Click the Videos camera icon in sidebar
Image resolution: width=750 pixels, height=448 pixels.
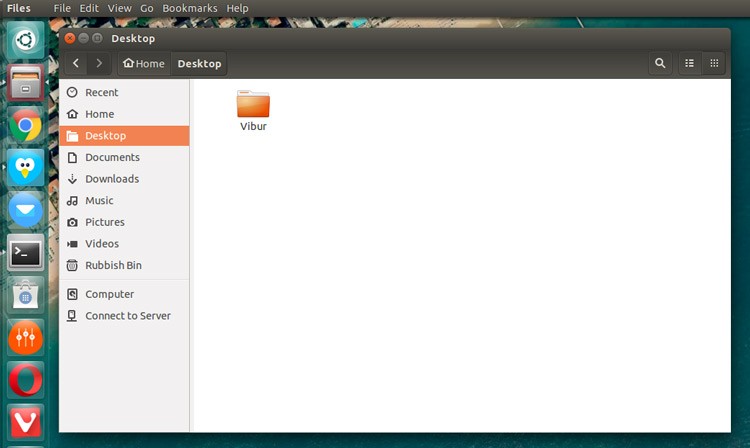(x=72, y=244)
